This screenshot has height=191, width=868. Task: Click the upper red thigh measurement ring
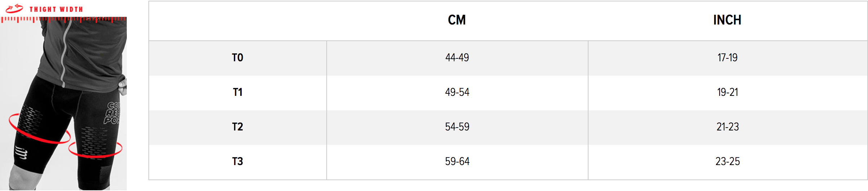point(40,129)
